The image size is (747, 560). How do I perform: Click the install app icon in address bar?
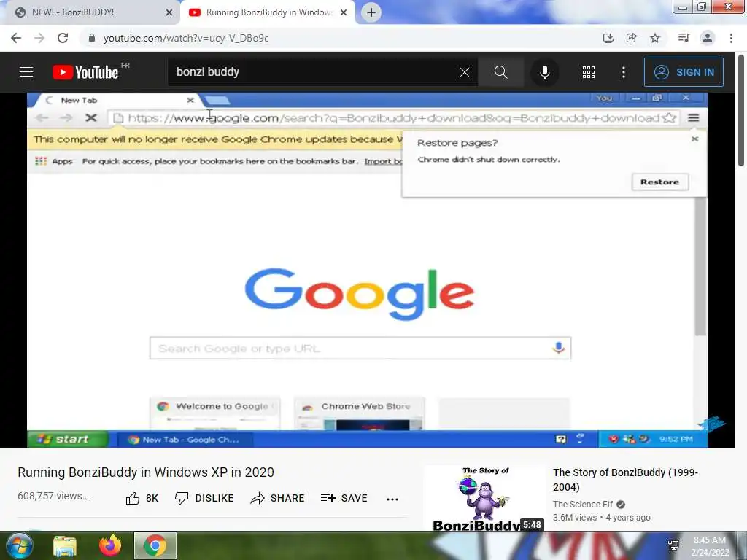(x=608, y=38)
